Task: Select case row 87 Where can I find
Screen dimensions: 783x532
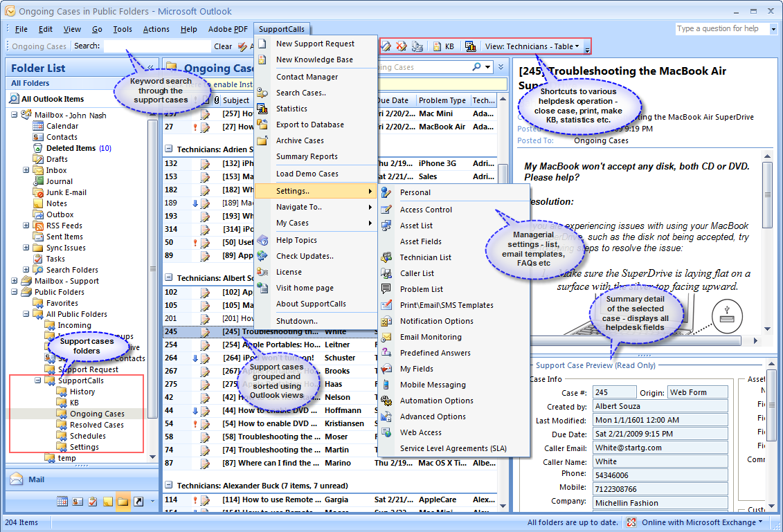Action: click(x=330, y=463)
